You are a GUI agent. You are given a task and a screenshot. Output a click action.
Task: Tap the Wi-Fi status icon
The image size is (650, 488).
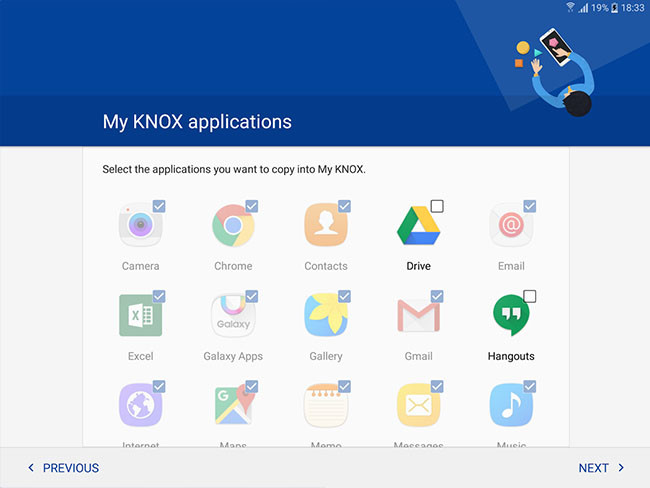pos(570,7)
